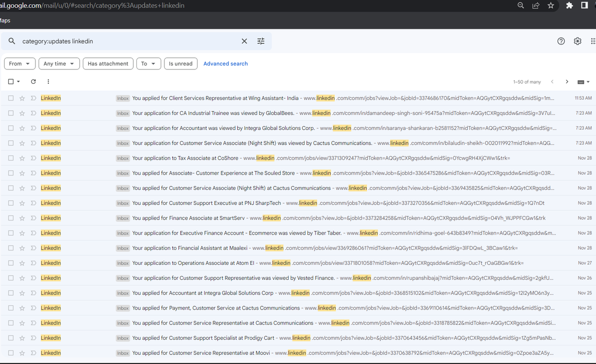596x364 pixels.
Task: Select the Atom EI Operations Associate checkbox
Action: pyautogui.click(x=11, y=263)
